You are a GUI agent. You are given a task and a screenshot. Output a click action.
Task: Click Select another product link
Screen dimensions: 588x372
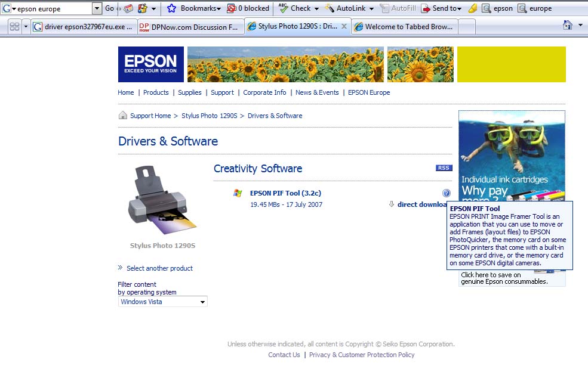pos(159,268)
